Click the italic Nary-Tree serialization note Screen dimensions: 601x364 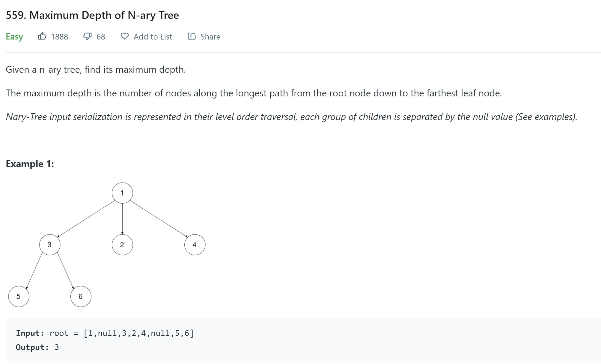[291, 117]
